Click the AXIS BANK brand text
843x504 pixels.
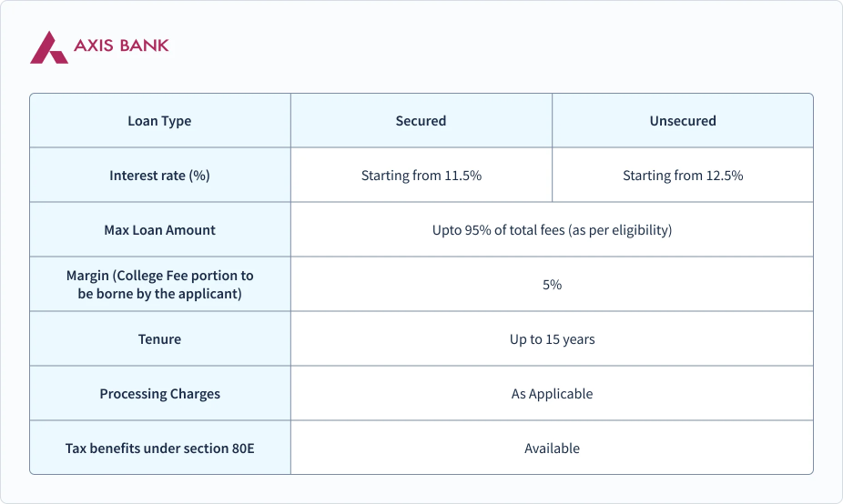[x=121, y=45]
